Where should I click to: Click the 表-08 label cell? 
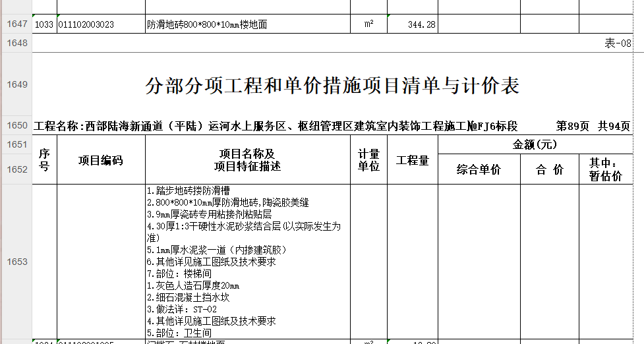coord(618,43)
